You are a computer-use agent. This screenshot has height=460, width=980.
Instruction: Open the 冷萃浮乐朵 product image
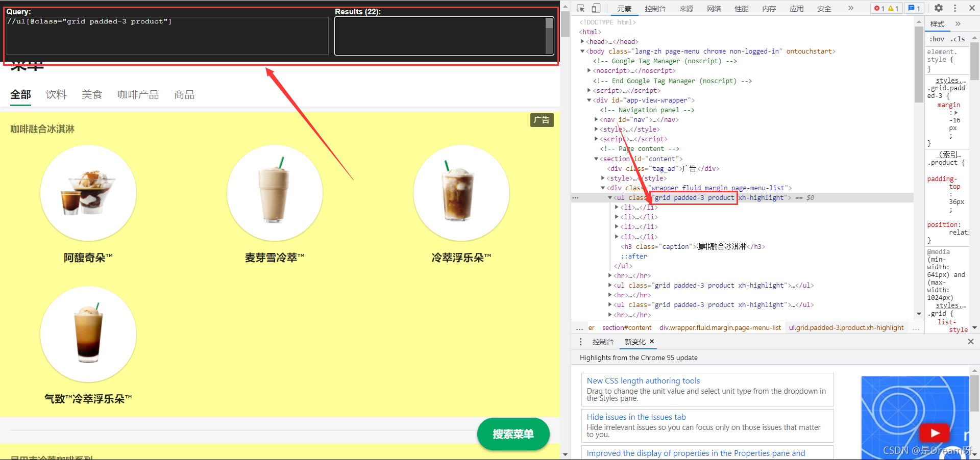(461, 193)
